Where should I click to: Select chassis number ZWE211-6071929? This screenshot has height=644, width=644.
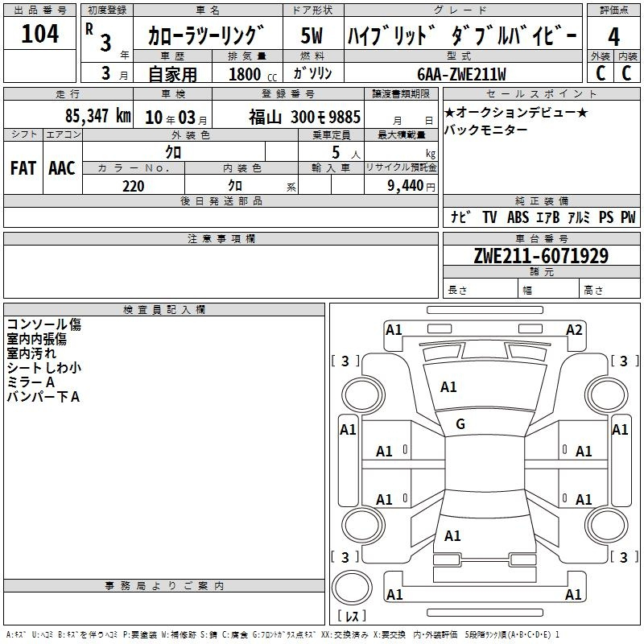coord(541,256)
